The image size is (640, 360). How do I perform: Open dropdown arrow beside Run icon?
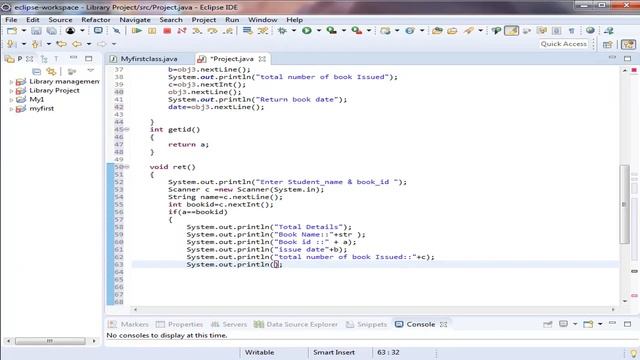318,31
